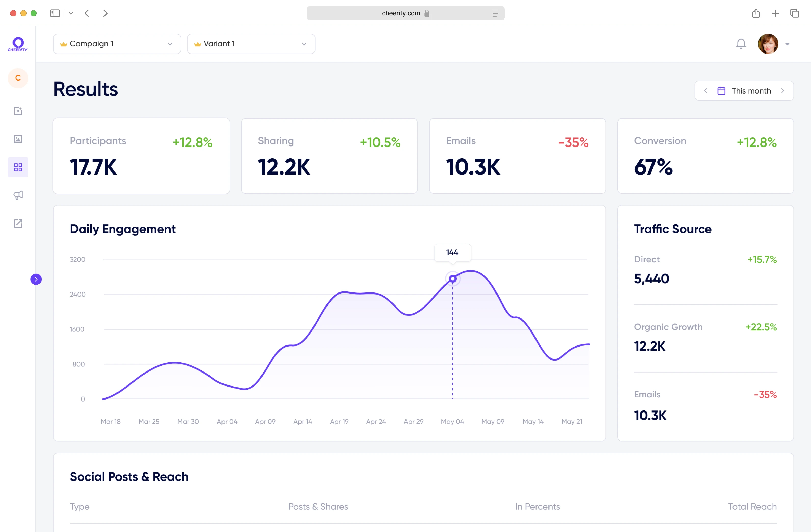The image size is (811, 532).
Task: Click the user profile photo
Action: tap(768, 44)
